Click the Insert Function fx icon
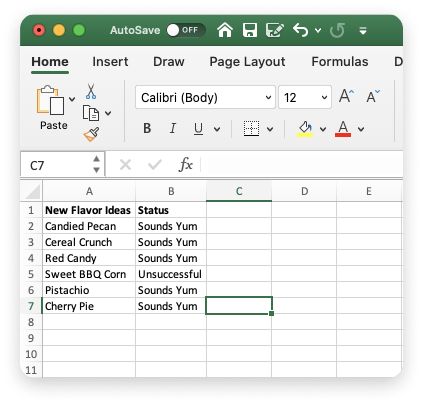This screenshot has width=423, height=404. click(186, 164)
